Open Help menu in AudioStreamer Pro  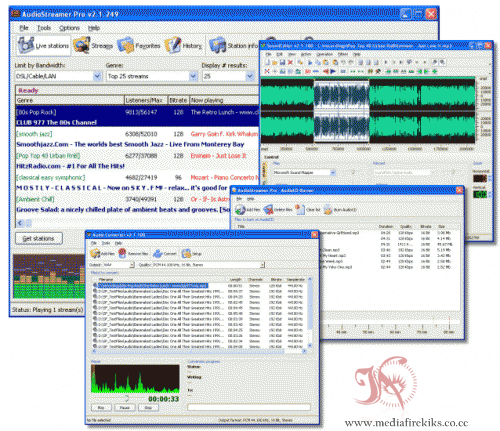click(x=94, y=28)
